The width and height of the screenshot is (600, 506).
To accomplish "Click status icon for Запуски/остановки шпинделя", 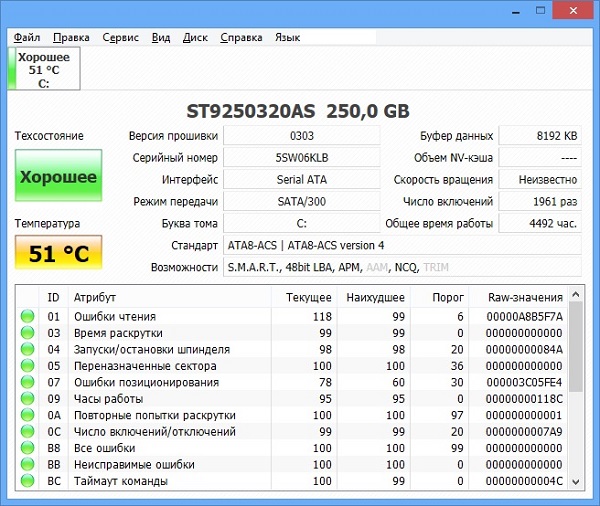I will coord(28,349).
